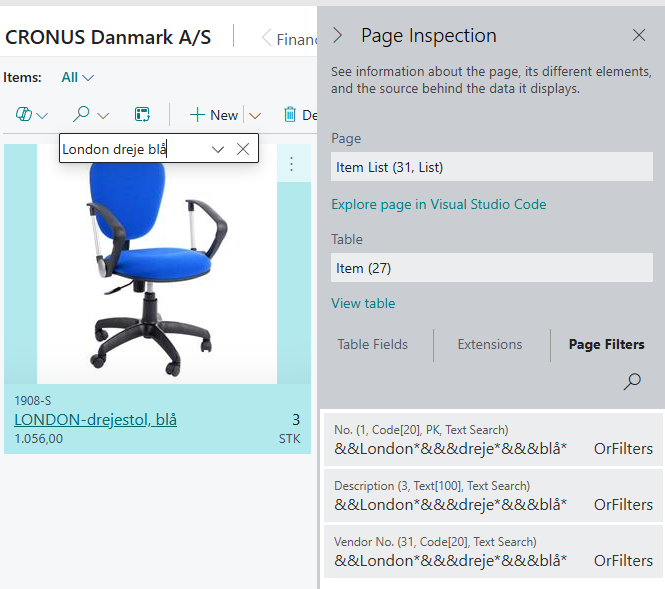Open the item tile three-dot menu

pyautogui.click(x=291, y=164)
